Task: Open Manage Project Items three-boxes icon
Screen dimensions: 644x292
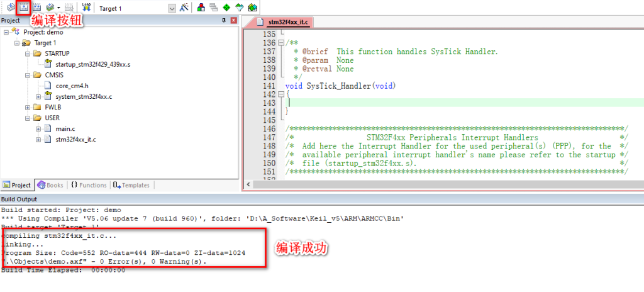Action: coord(201,7)
